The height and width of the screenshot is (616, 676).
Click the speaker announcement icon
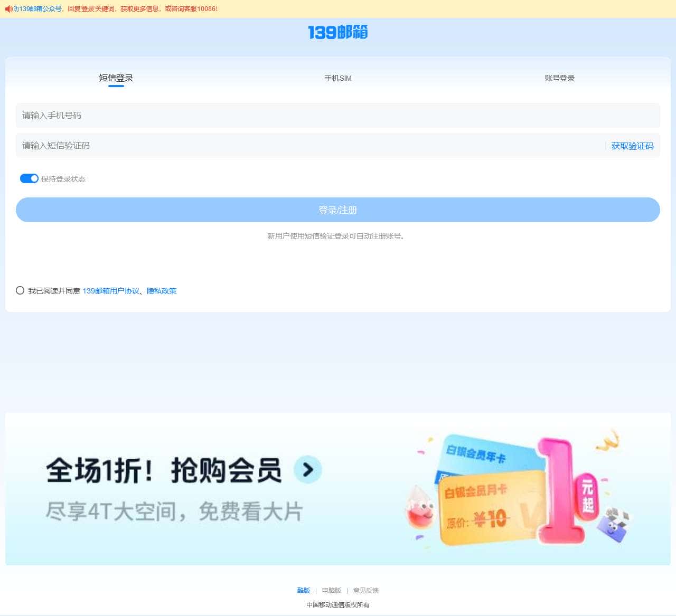coord(8,9)
